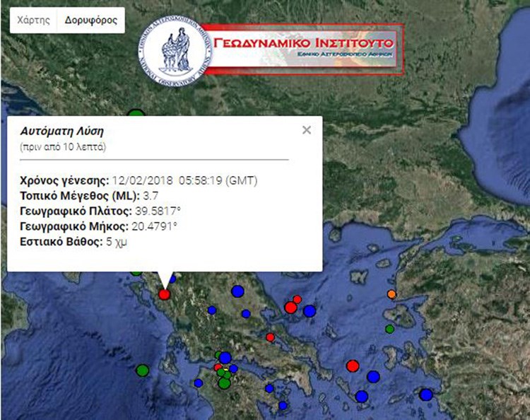530x420 pixels.
Task: Click the bottommost small blue marker in the Peloponnese
Action: point(283,405)
